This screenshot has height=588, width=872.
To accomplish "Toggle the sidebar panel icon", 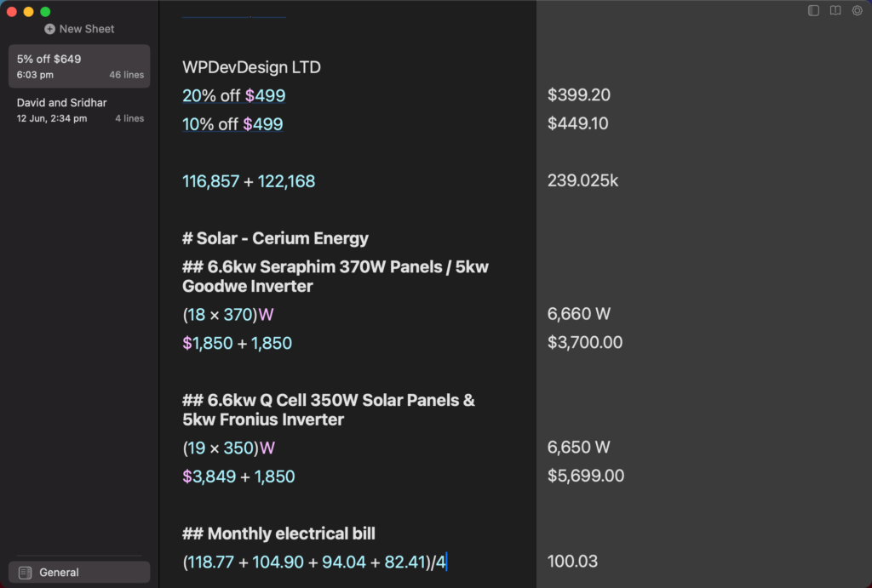I will (x=813, y=10).
